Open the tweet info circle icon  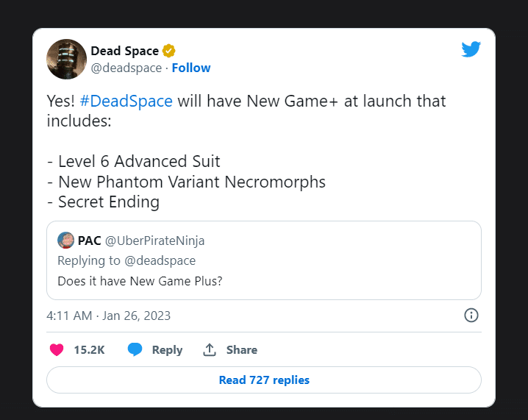coord(471,316)
